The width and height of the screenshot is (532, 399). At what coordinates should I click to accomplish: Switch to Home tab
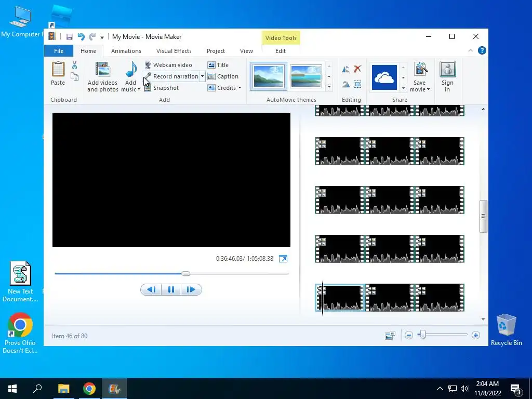click(88, 51)
